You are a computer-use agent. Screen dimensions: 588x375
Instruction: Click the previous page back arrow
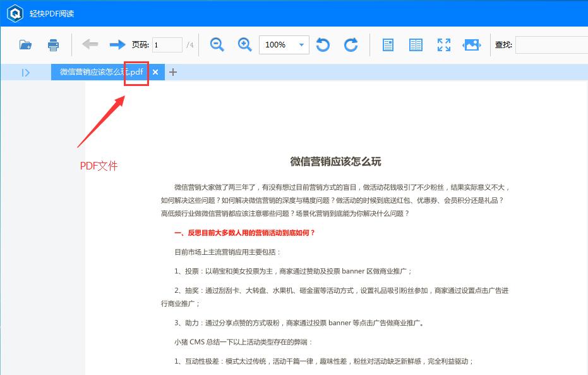click(x=90, y=45)
